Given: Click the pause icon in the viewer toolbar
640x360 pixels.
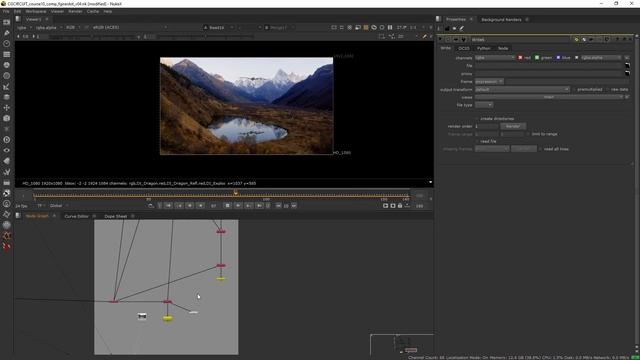Looking at the screenshot, I should [390, 27].
